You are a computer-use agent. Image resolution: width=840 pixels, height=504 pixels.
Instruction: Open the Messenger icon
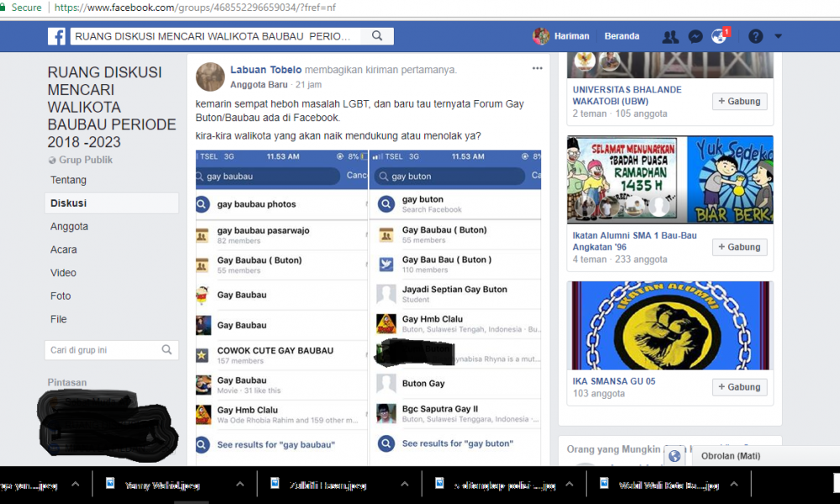[696, 36]
